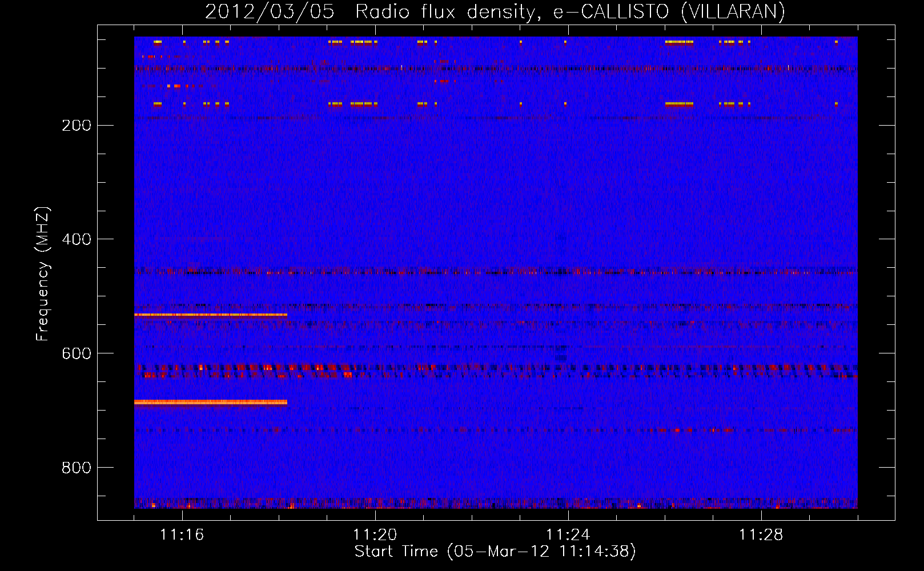Click the thin orange emission line near 535 MHz
This screenshot has height=571, width=924.
(x=211, y=315)
